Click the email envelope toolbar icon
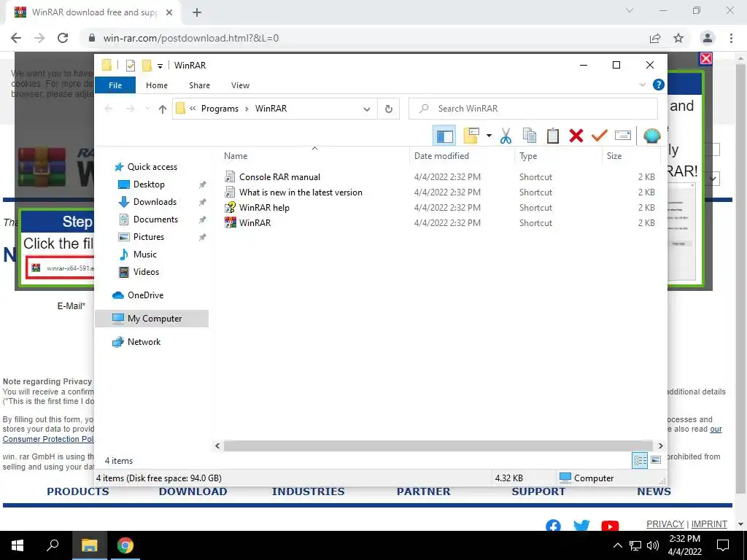 (623, 136)
